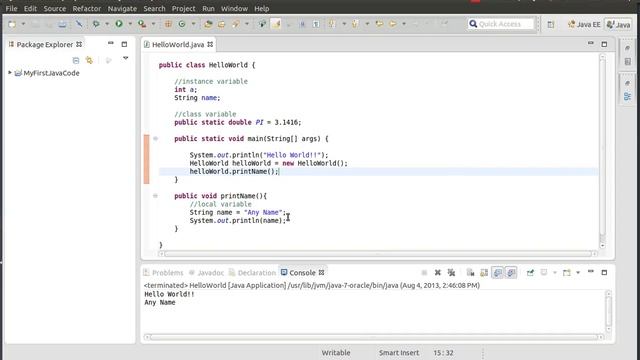Open the Open Console dropdown arrow

[578, 273]
